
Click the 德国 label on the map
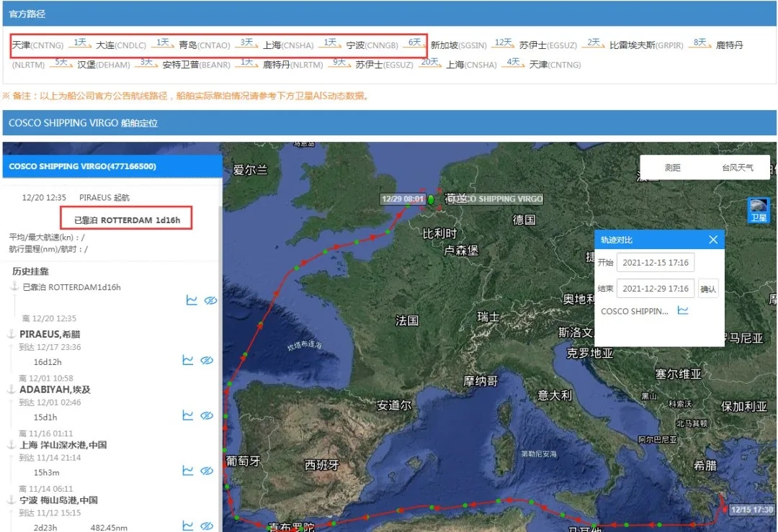click(x=524, y=219)
